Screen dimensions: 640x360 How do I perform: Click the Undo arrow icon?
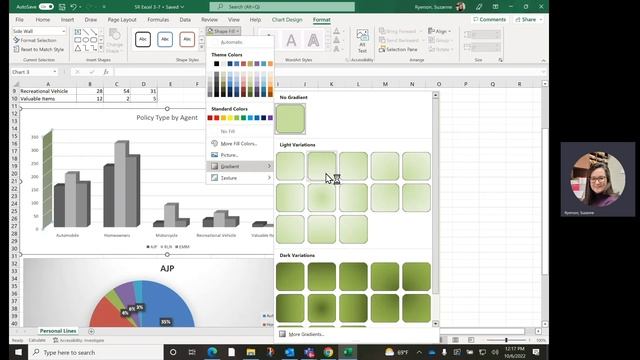coord(73,7)
